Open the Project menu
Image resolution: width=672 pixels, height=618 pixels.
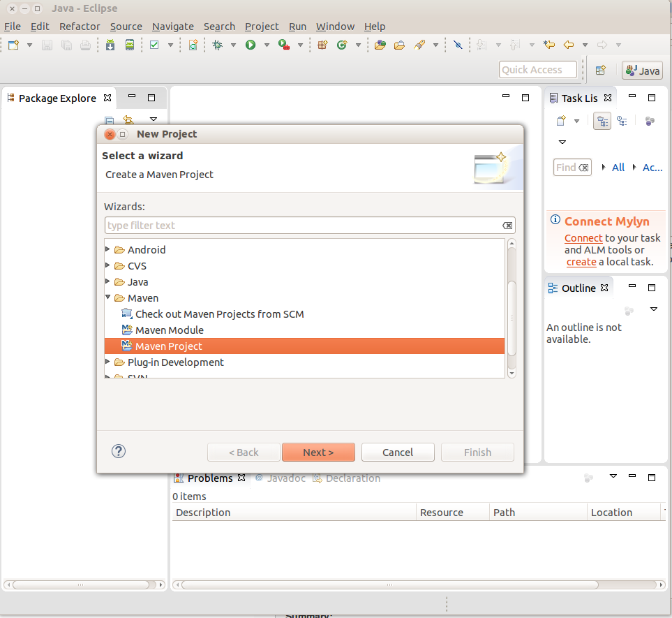coord(262,27)
